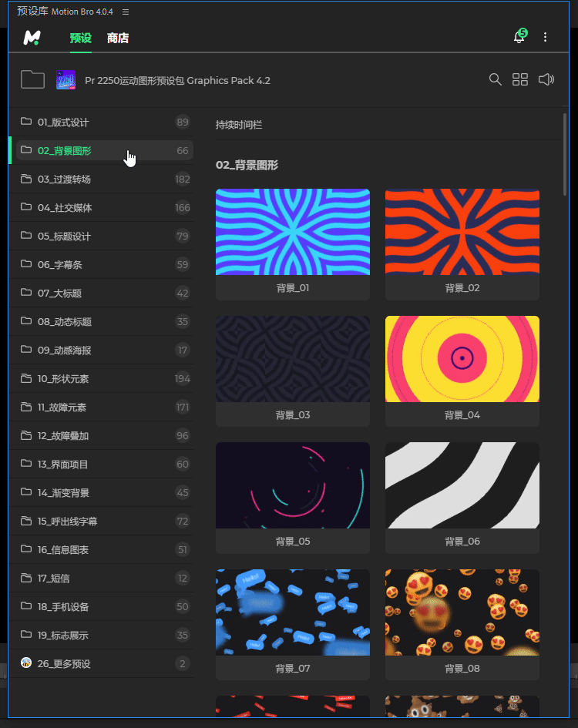Open the 08_动态标题 category

pyautogui.click(x=105, y=322)
